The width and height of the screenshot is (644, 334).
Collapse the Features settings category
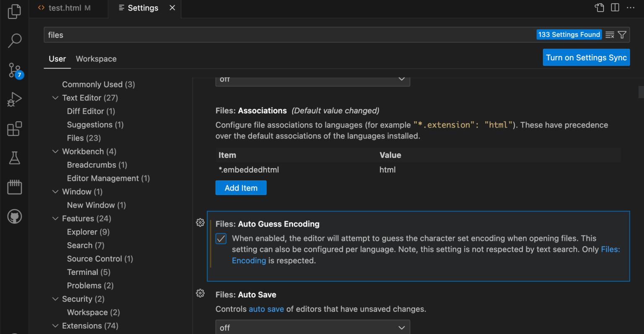(56, 218)
